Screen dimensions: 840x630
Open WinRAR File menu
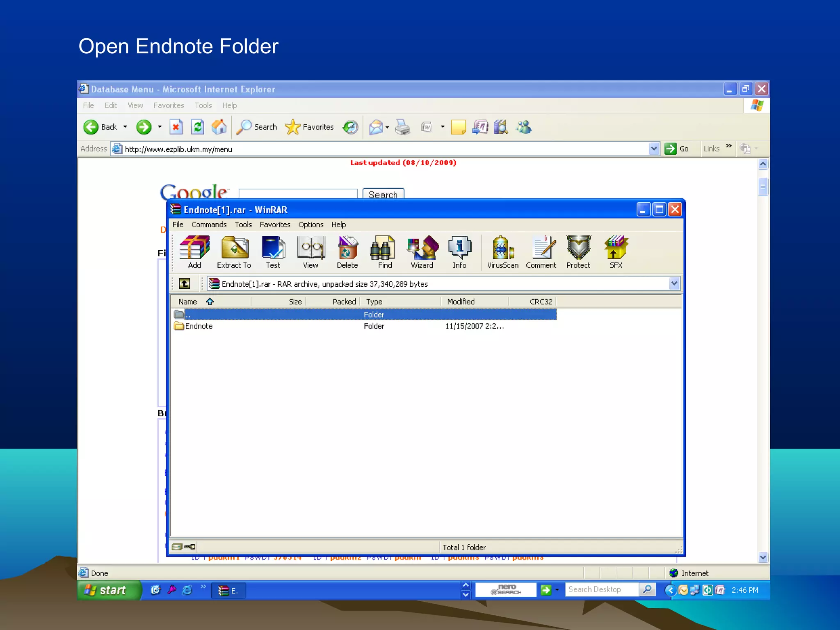click(x=178, y=225)
